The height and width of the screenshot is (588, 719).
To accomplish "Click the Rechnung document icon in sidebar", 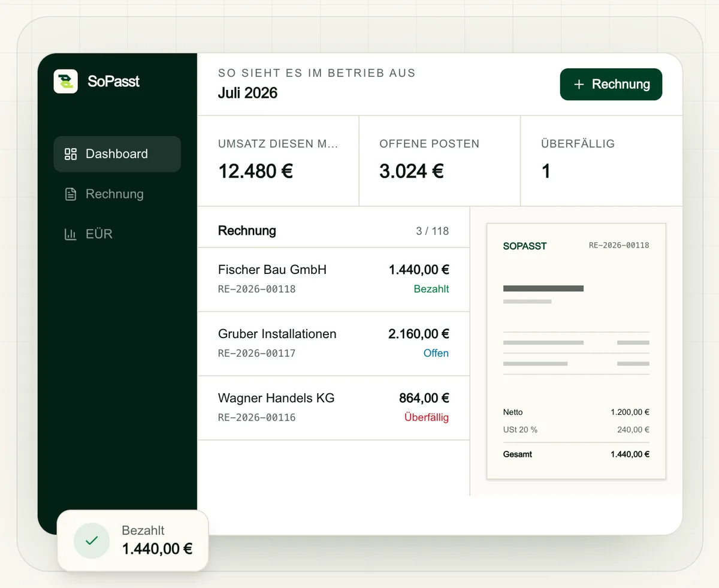I will click(x=71, y=194).
